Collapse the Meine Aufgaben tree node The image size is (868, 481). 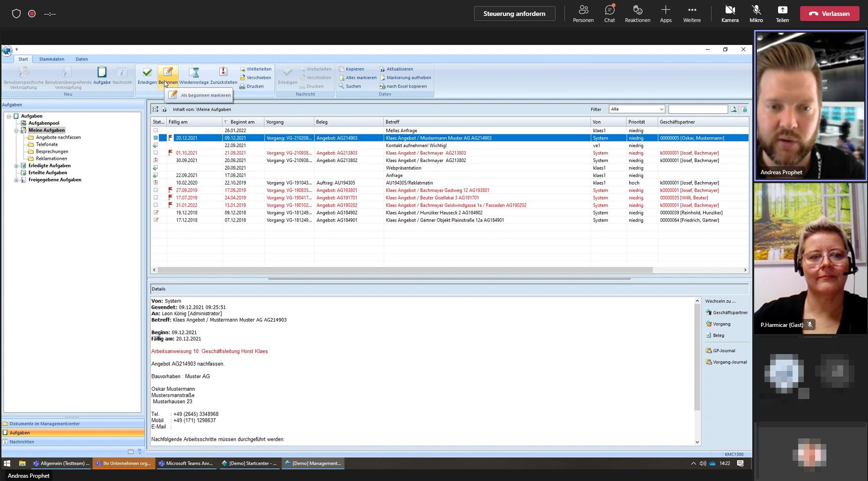(16, 130)
